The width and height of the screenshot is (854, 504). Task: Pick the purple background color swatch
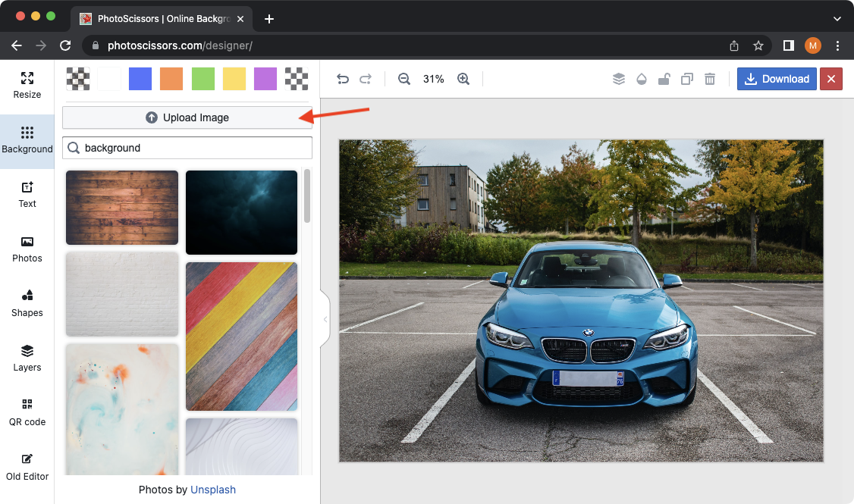click(265, 79)
